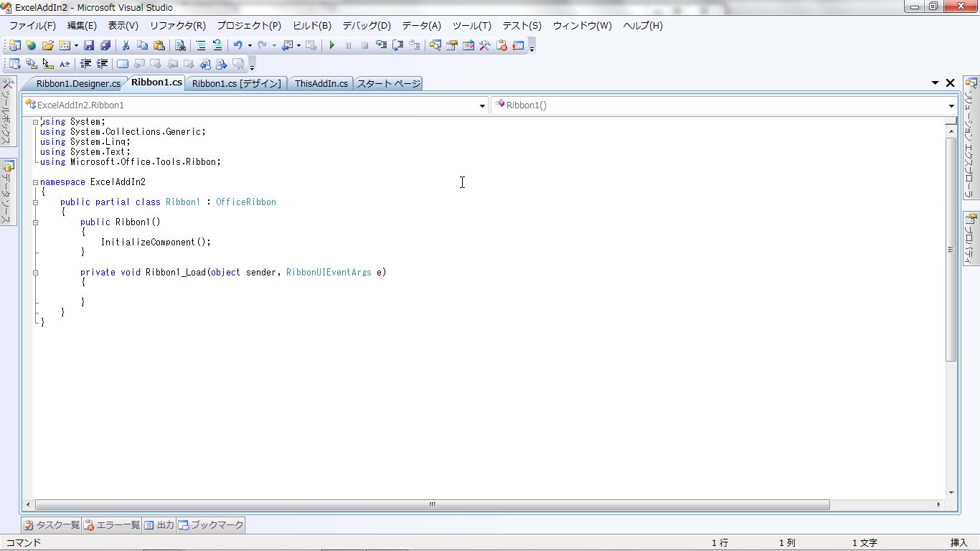980x551 pixels.
Task: Click the Increase Indent icon
Action: tap(102, 64)
